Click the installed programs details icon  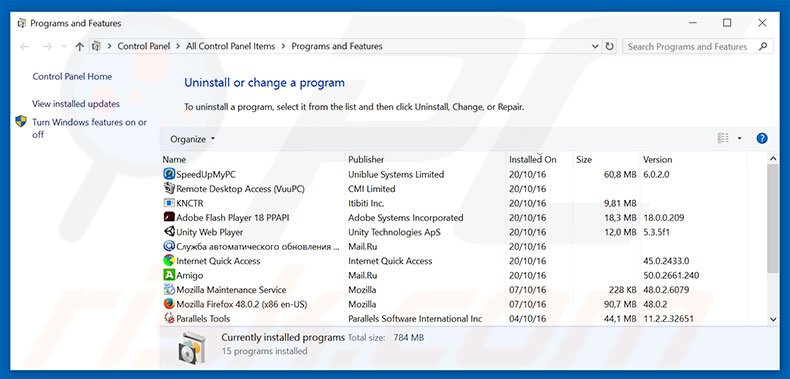point(192,348)
